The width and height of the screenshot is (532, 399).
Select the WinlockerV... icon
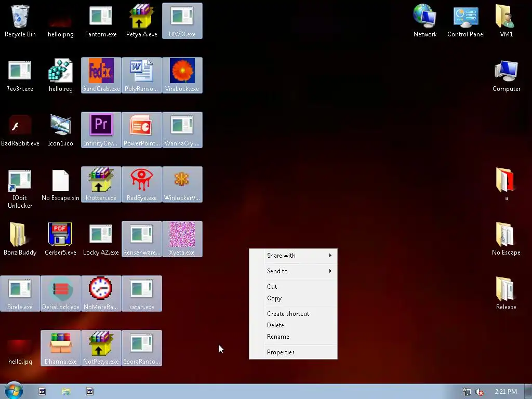(x=182, y=184)
